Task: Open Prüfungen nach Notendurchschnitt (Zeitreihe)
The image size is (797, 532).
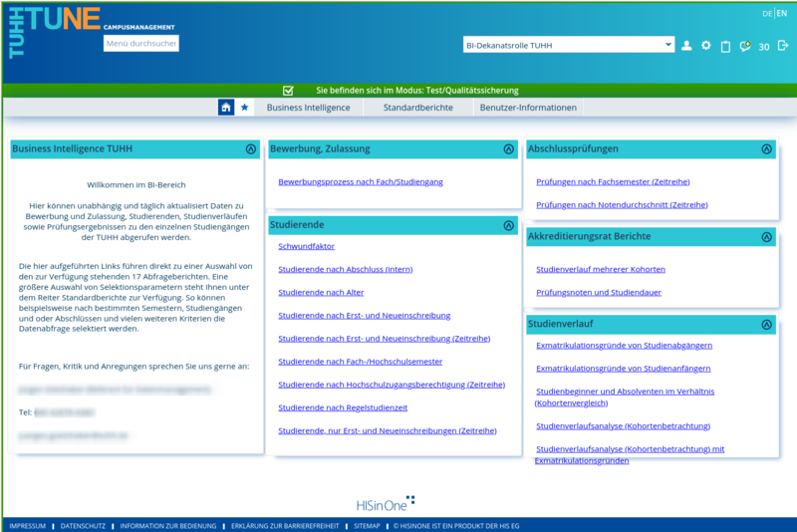Action: click(x=622, y=205)
